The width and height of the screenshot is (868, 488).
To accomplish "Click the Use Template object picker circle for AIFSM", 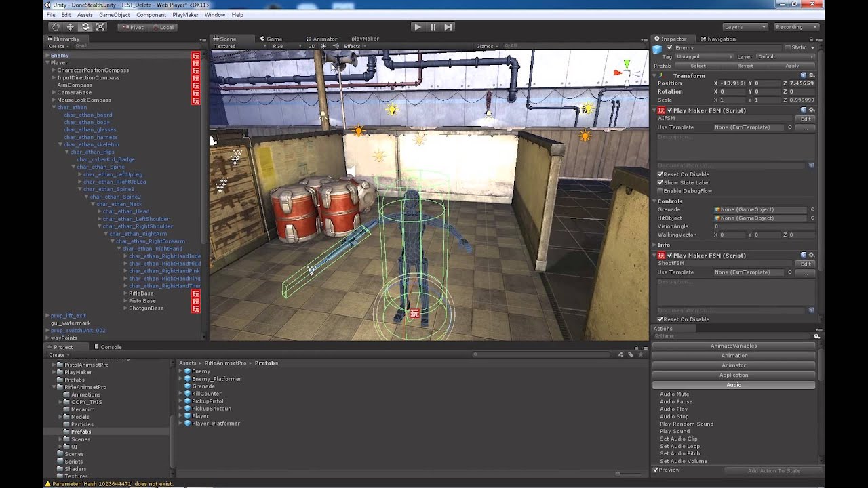I will (790, 127).
